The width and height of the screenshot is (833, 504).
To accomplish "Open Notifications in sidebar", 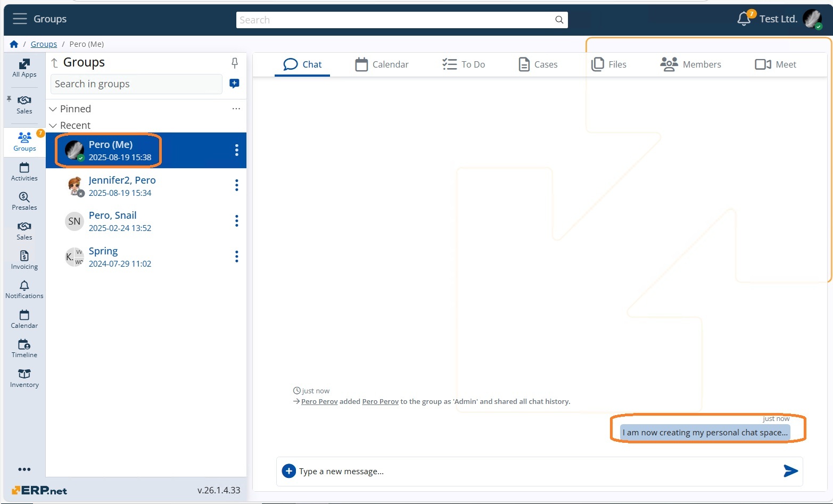I will (24, 290).
